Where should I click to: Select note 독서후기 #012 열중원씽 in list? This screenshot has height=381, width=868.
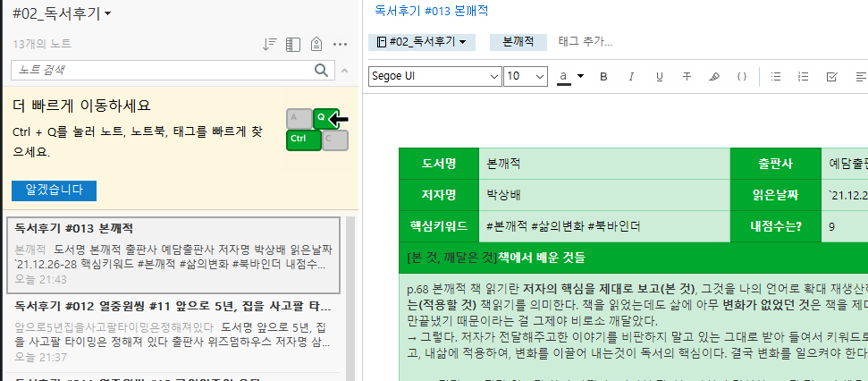click(173, 333)
